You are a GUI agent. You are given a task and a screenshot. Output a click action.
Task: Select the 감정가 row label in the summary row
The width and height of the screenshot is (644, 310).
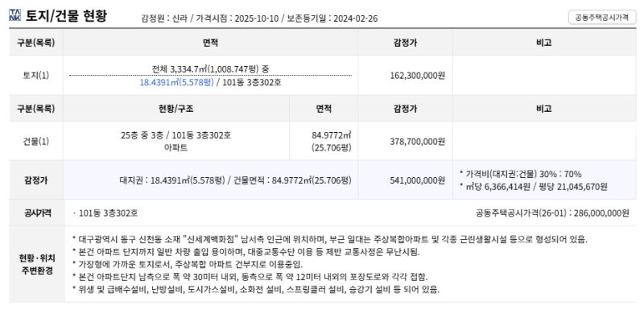(35, 180)
